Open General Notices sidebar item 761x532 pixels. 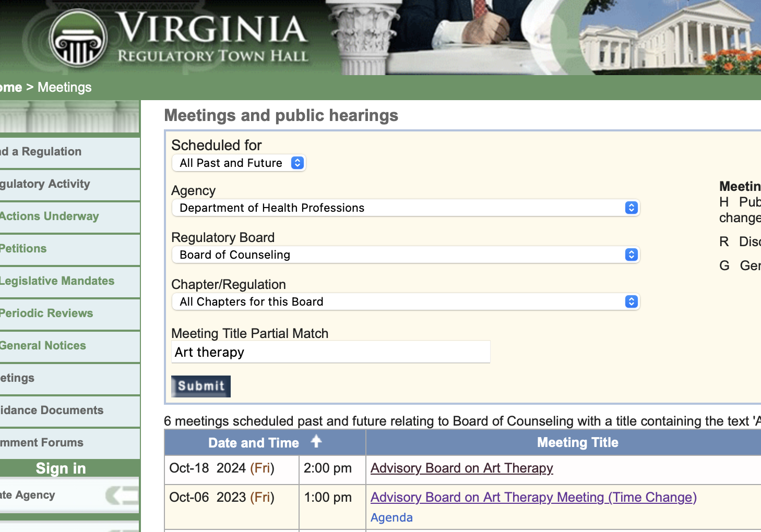[x=43, y=346]
